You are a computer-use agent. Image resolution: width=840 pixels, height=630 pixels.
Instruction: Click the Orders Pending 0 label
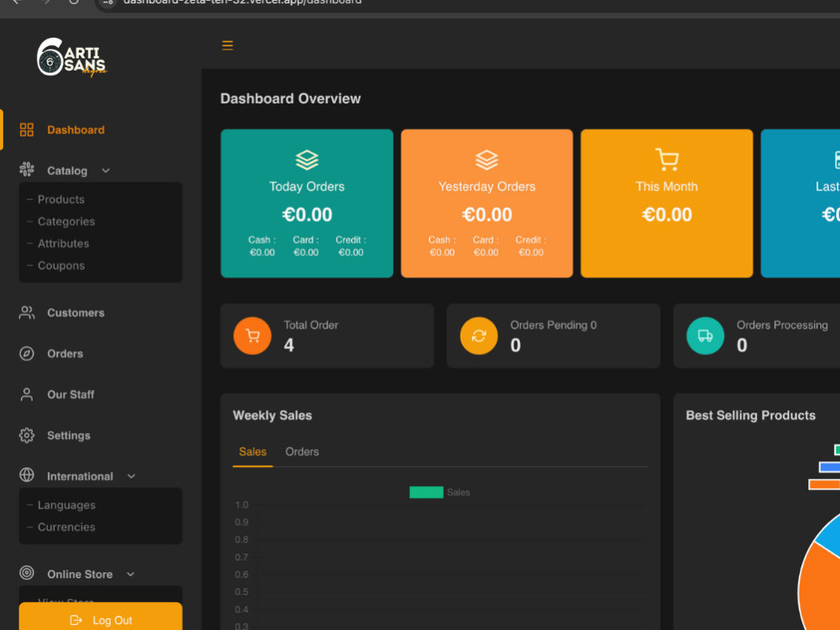click(554, 324)
